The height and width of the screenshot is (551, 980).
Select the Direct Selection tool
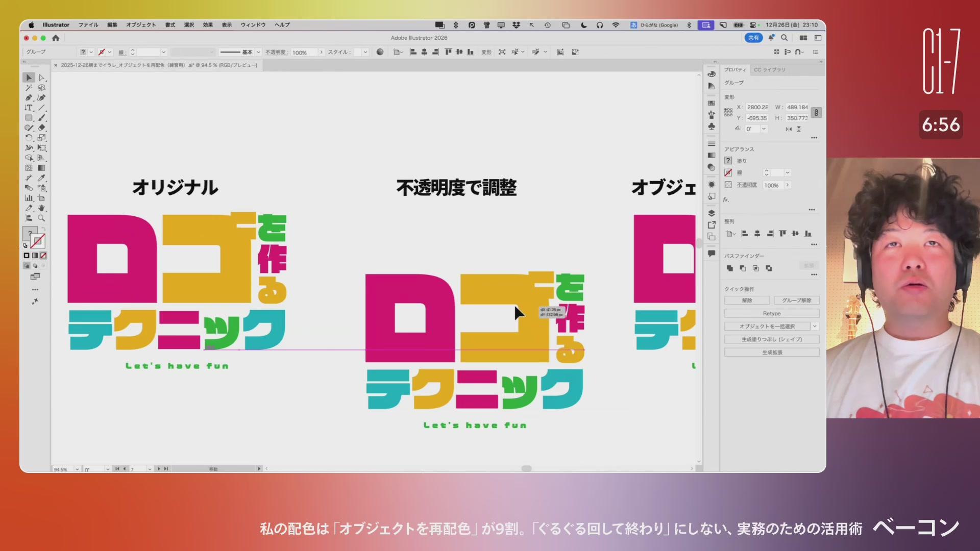(42, 78)
